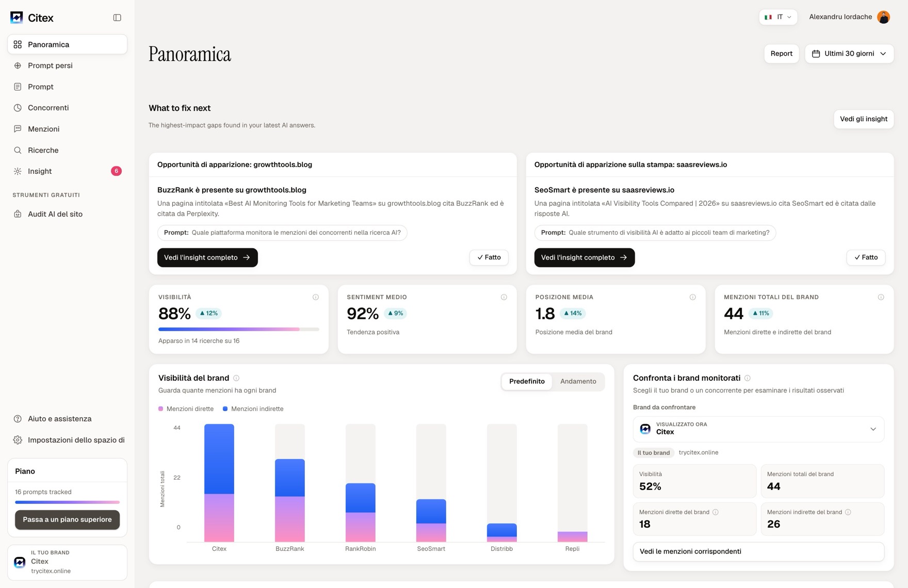Click the BuzzRank bar in the chart
This screenshot has height=588, width=908.
290,500
